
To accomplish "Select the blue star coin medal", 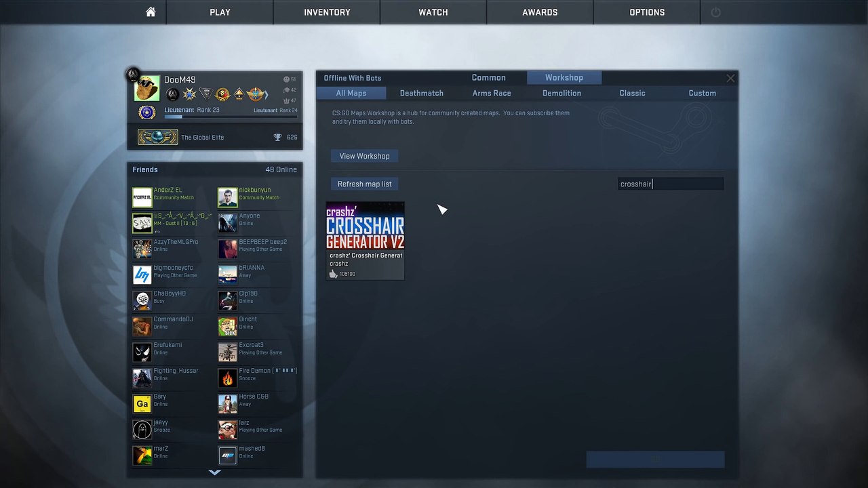I will coord(190,94).
